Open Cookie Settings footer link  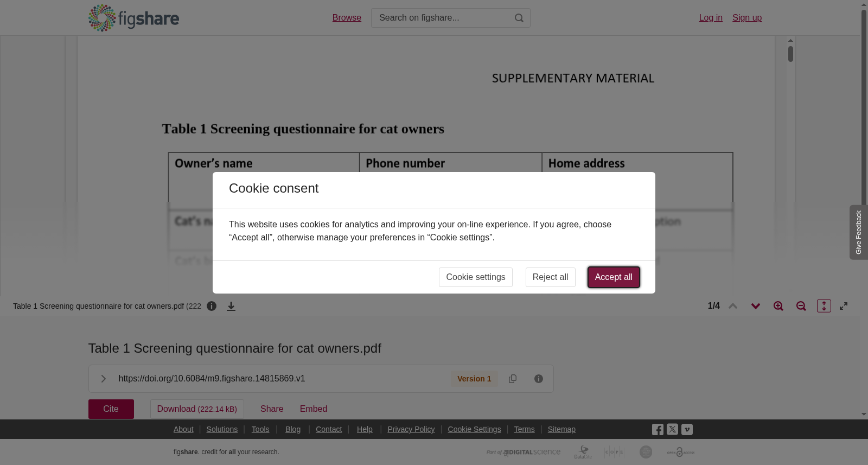(474, 429)
